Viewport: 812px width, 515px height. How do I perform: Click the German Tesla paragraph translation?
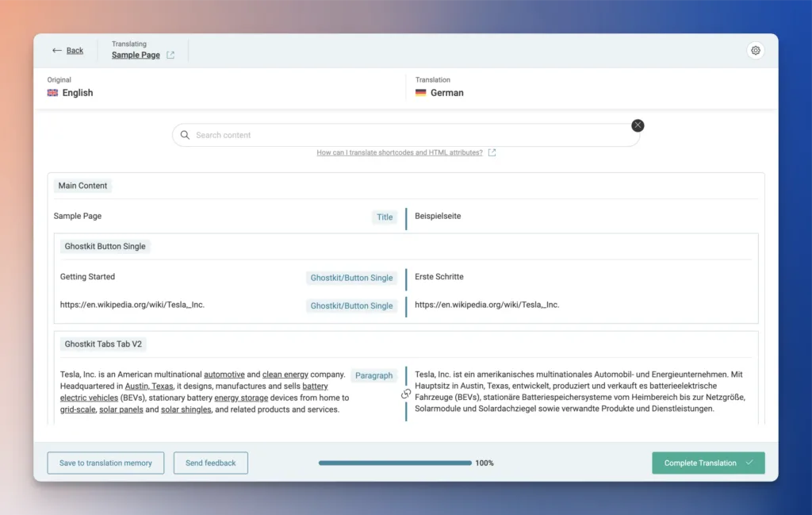pyautogui.click(x=579, y=391)
